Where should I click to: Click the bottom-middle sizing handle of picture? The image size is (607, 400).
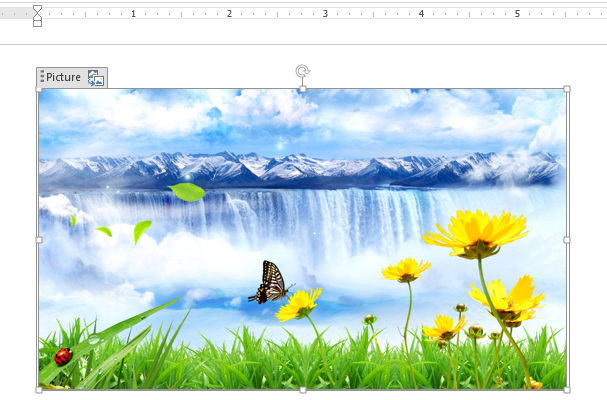pos(303,390)
